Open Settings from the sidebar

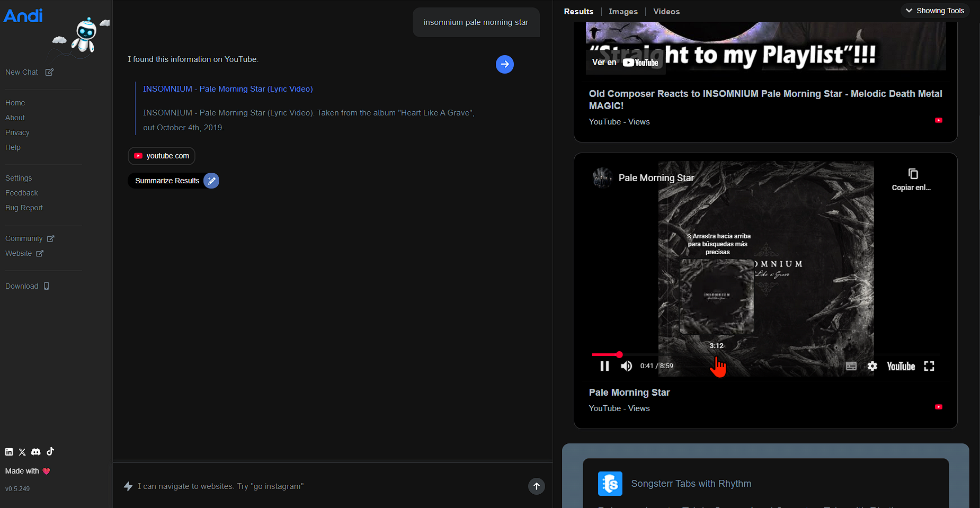click(19, 178)
